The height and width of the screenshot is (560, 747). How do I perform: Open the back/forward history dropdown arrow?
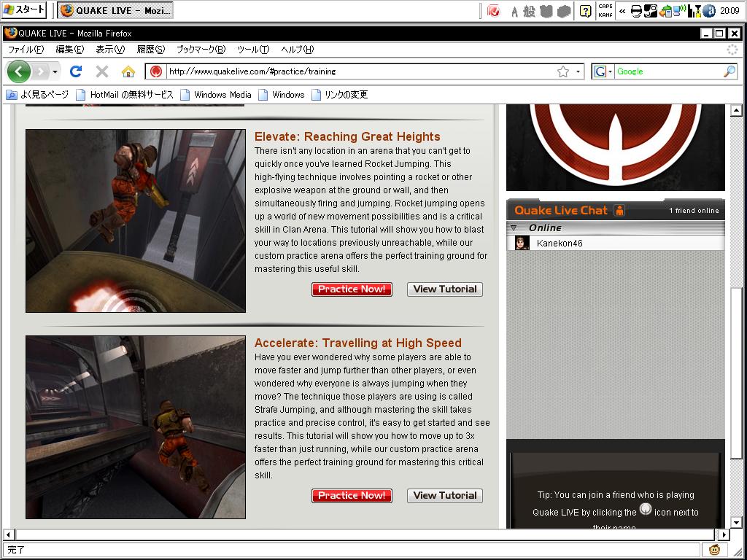pyautogui.click(x=55, y=72)
